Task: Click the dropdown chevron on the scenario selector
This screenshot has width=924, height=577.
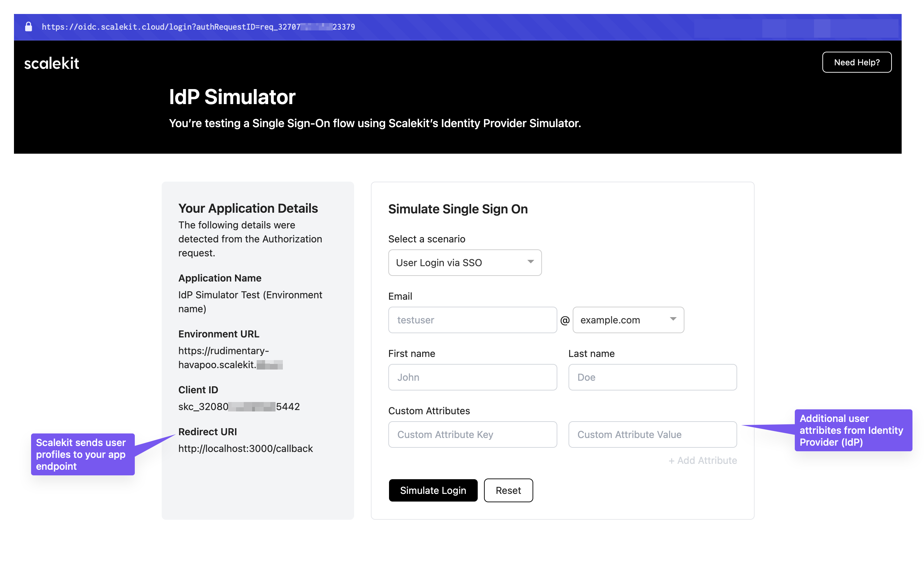Action: (531, 262)
